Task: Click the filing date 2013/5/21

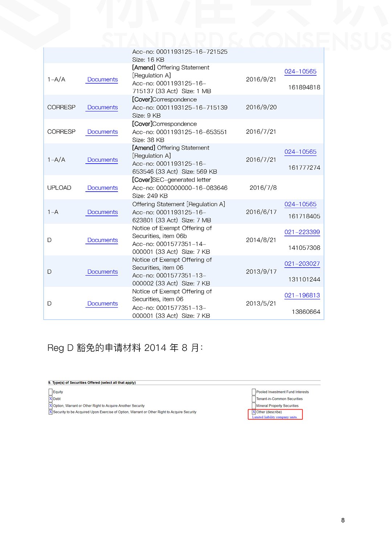Action: [261, 304]
